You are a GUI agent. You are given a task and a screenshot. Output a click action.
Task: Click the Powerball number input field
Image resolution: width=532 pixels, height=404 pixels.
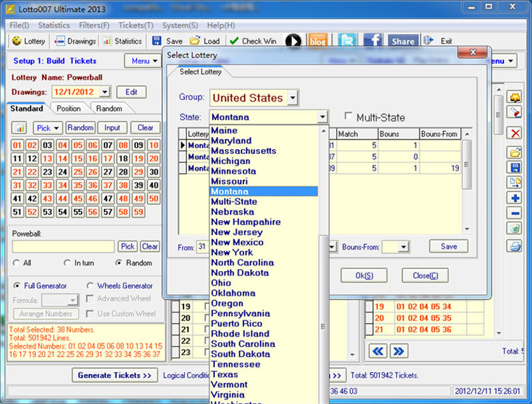tap(63, 247)
